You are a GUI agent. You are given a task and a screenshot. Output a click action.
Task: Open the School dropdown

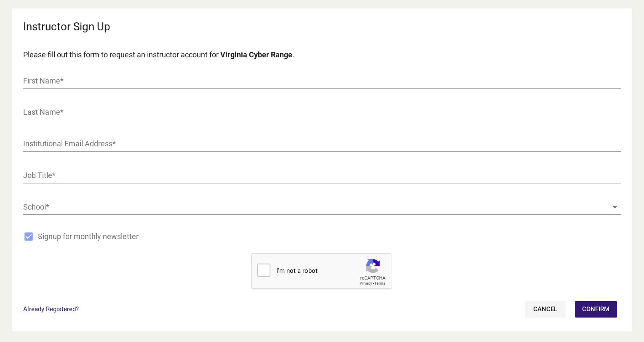322,207
